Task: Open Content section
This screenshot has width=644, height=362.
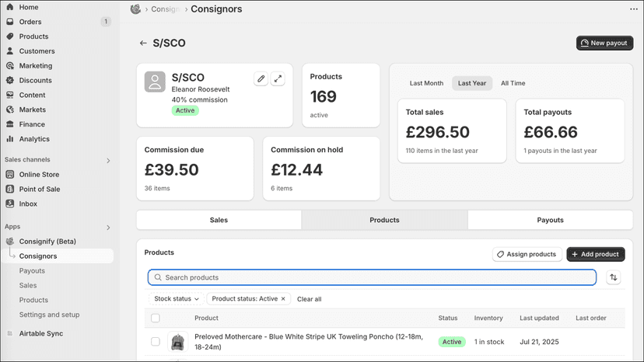Action: coord(32,95)
